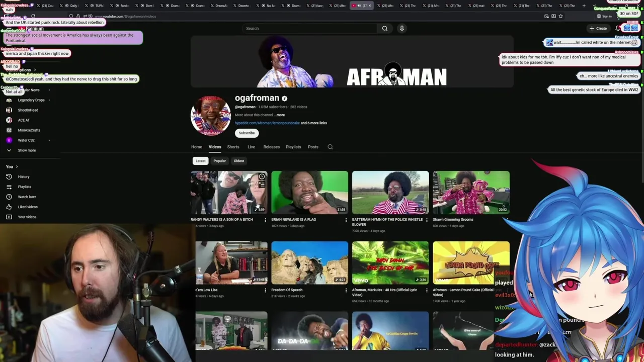This screenshot has width=644, height=362.
Task: Click the bookmark star in the browser address bar
Action: (560, 16)
